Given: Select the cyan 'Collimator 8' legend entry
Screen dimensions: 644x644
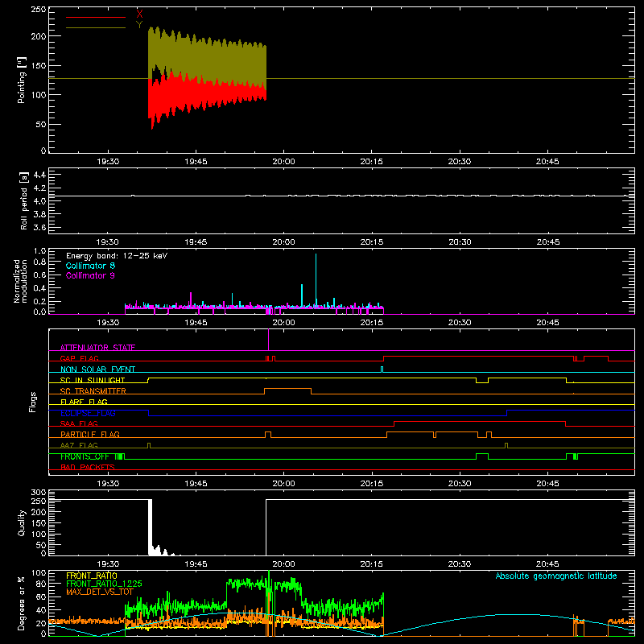Looking at the screenshot, I should click(x=90, y=266).
